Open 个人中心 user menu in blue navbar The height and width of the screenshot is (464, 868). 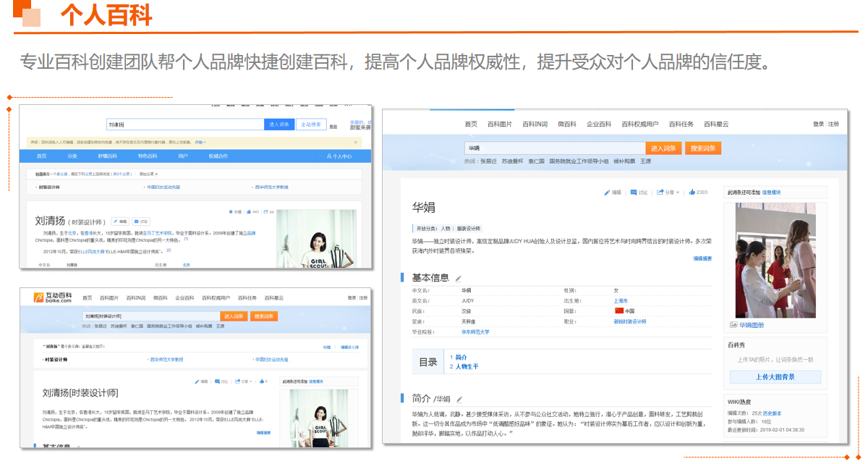click(x=339, y=156)
